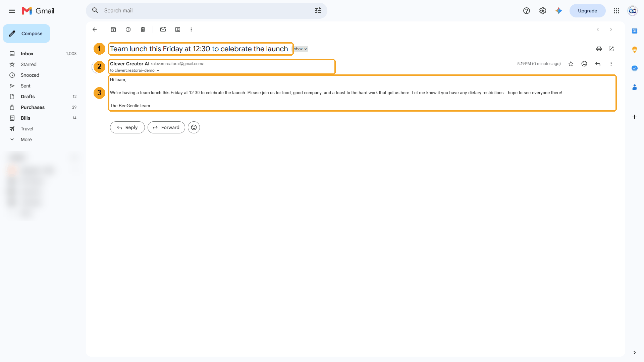Image resolution: width=644 pixels, height=362 pixels.
Task: Click the search magnifier icon
Action: pos(95,11)
